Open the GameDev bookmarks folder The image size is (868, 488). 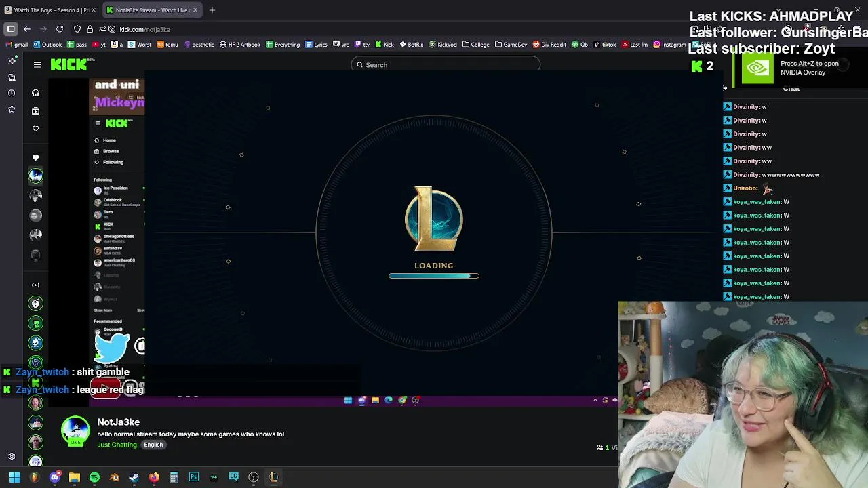click(x=511, y=45)
